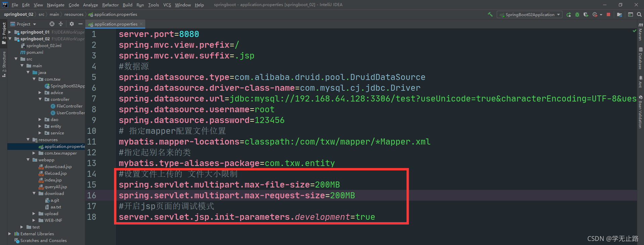
Task: Click on the password value 123456
Action: [x=269, y=120]
